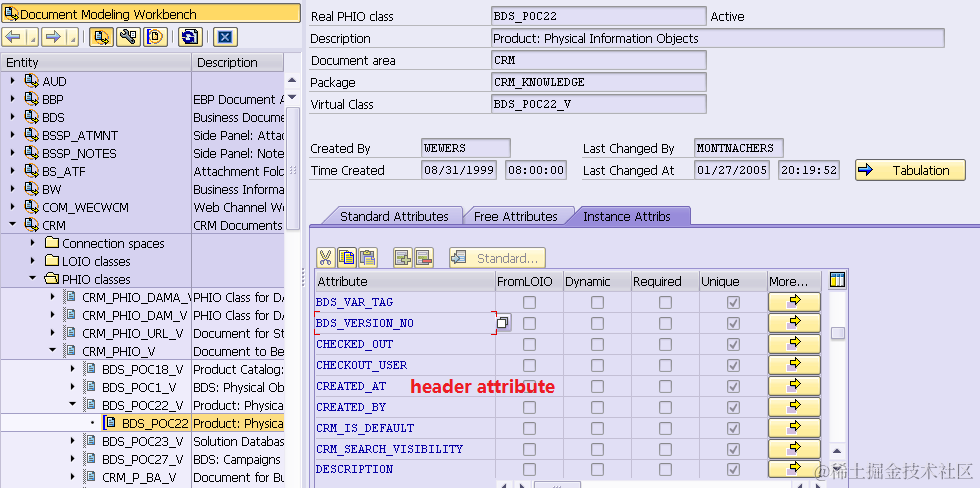
Task: Click the back arrow in workbench toolbar
Action: coord(14,37)
